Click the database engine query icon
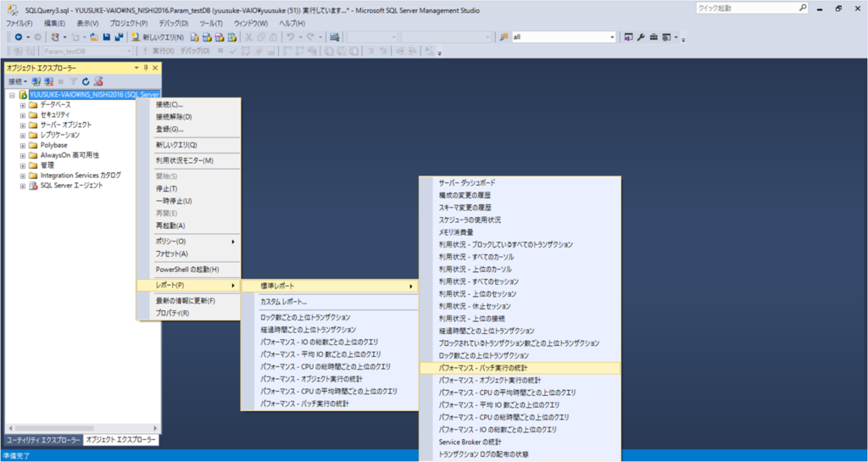This screenshot has height=462, width=868. (x=195, y=37)
